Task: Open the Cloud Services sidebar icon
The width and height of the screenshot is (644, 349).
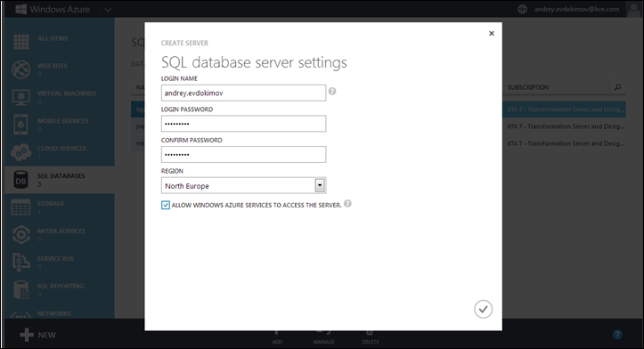Action: 21,152
